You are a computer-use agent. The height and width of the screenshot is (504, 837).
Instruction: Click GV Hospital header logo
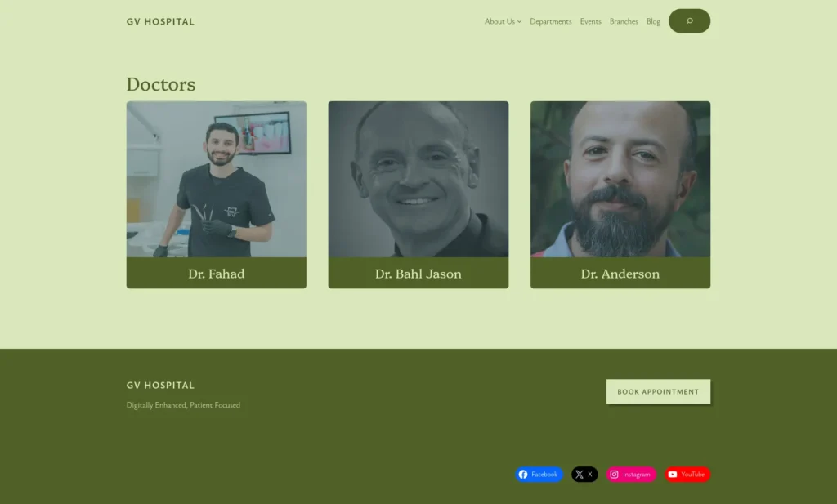160,22
